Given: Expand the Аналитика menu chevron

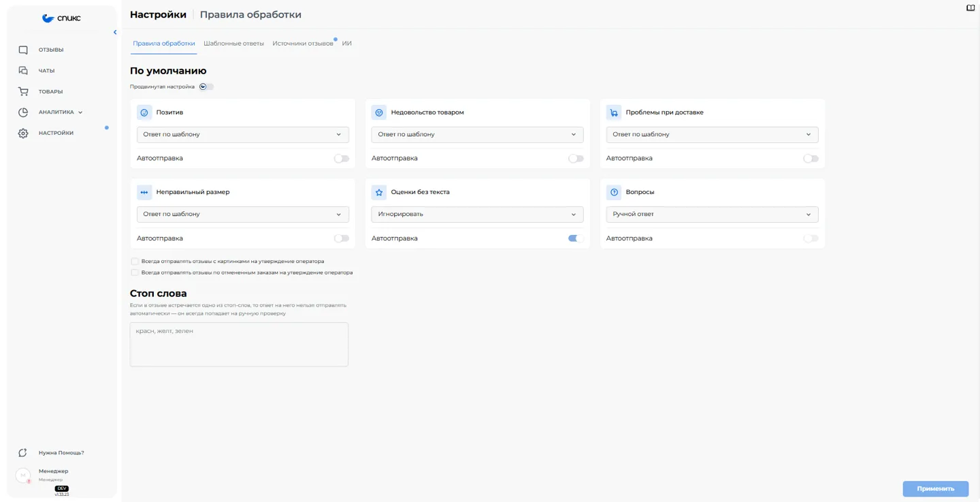Looking at the screenshot, I should [x=80, y=112].
